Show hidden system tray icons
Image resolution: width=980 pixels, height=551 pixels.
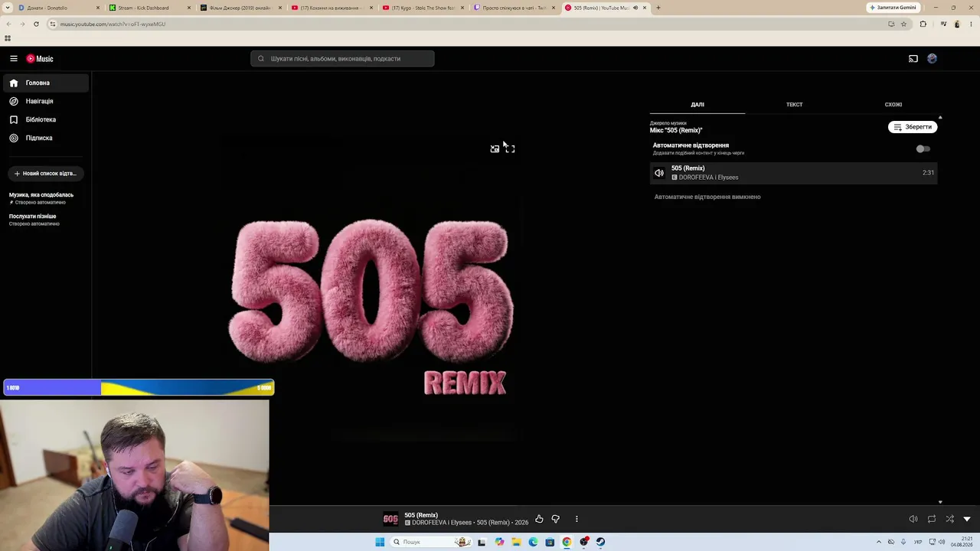coord(878,542)
